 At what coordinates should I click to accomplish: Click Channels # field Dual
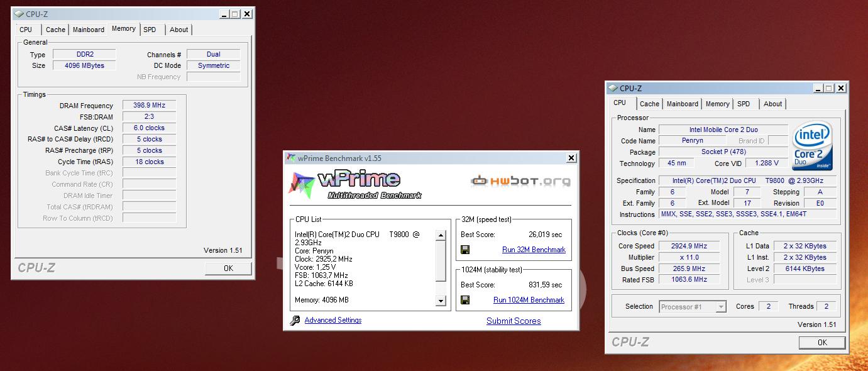(213, 55)
